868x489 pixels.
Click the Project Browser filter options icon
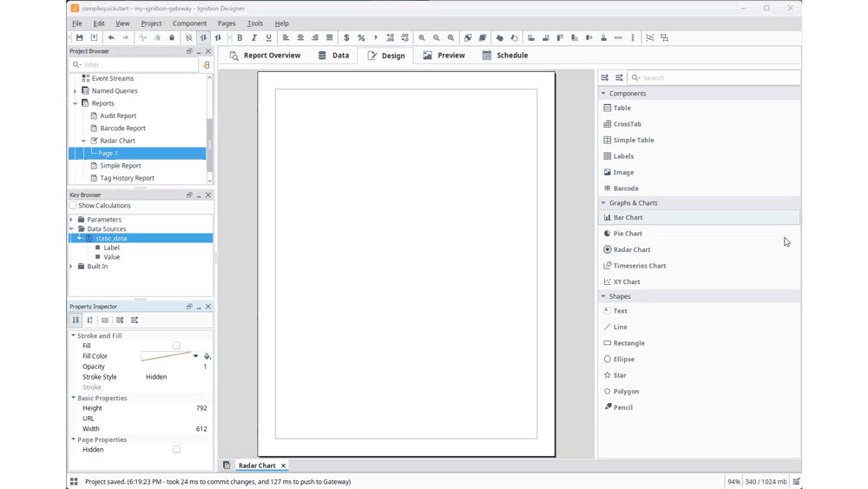[206, 65]
